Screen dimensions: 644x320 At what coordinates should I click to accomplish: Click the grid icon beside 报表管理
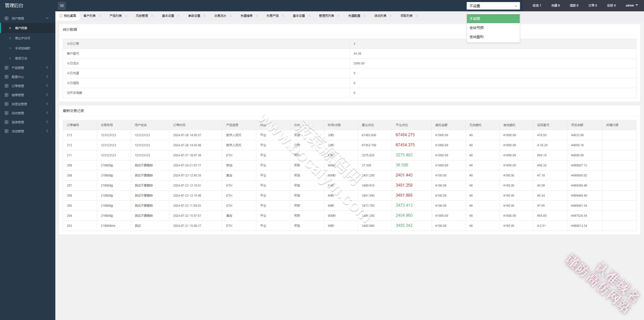[x=7, y=122]
